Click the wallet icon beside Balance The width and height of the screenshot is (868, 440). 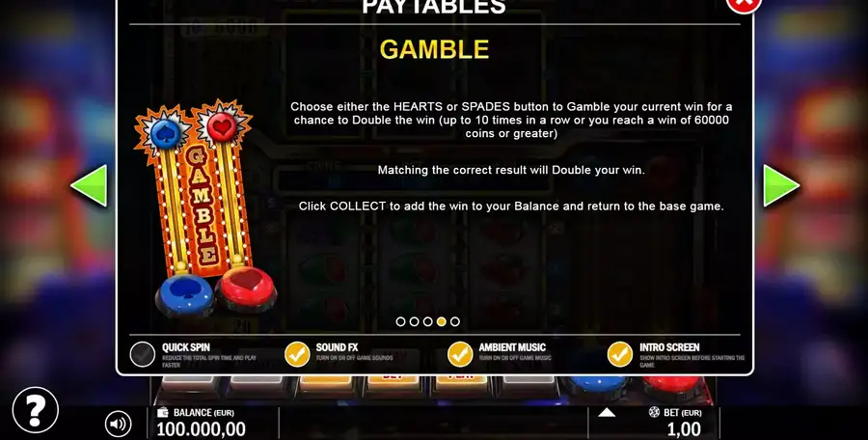(163, 412)
